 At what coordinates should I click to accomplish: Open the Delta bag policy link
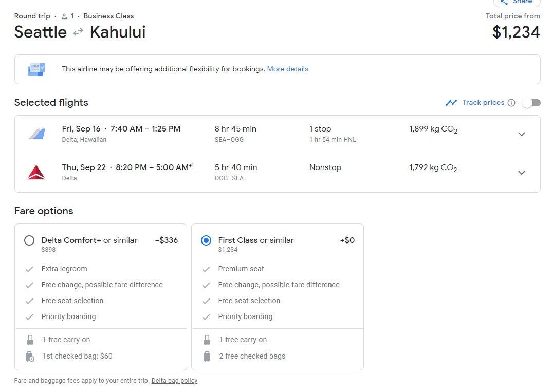click(174, 381)
